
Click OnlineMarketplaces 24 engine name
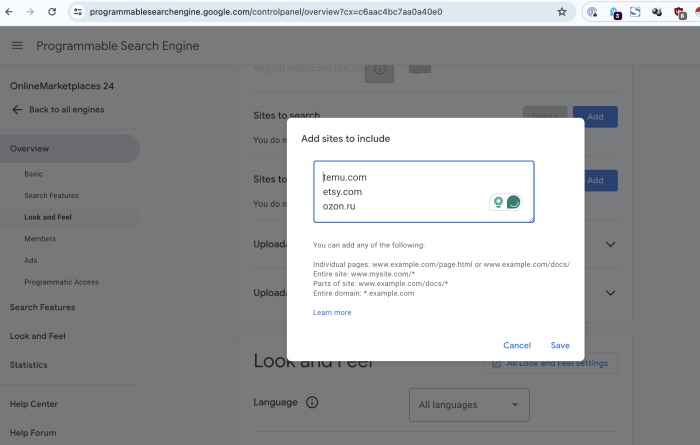click(x=62, y=86)
